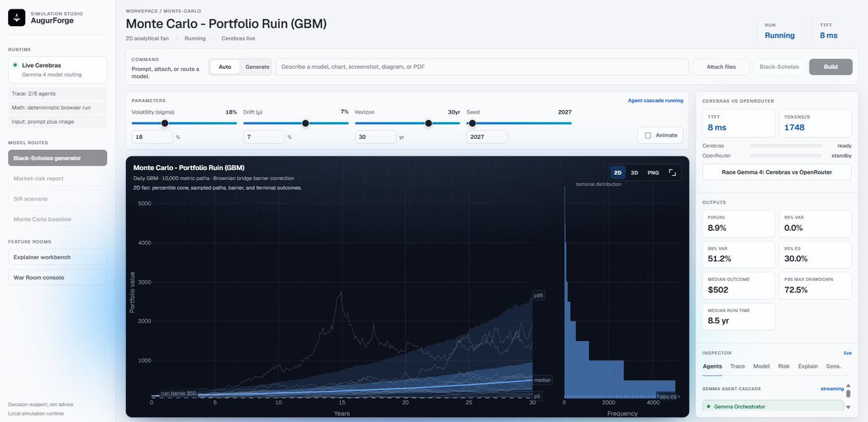Viewport: 868px width, 422px height.
Task: Click the Tokens/s 1748 card
Action: 815,123
